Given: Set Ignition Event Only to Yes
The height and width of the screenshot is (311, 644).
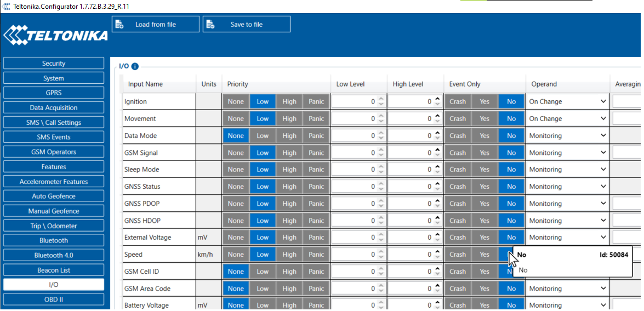Looking at the screenshot, I should (x=485, y=101).
